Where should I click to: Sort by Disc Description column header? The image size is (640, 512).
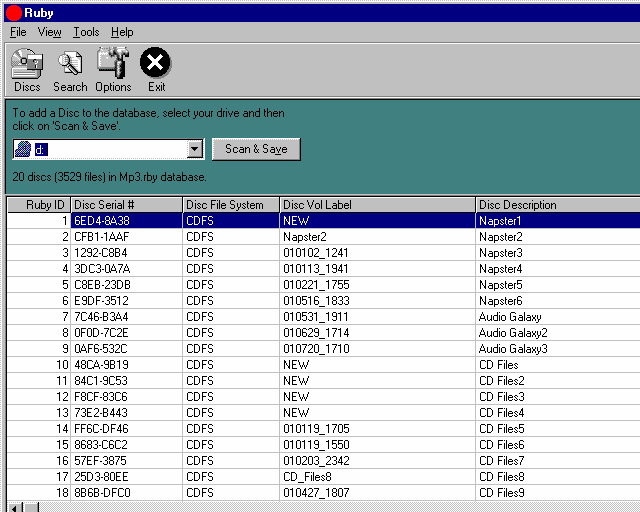(558, 205)
